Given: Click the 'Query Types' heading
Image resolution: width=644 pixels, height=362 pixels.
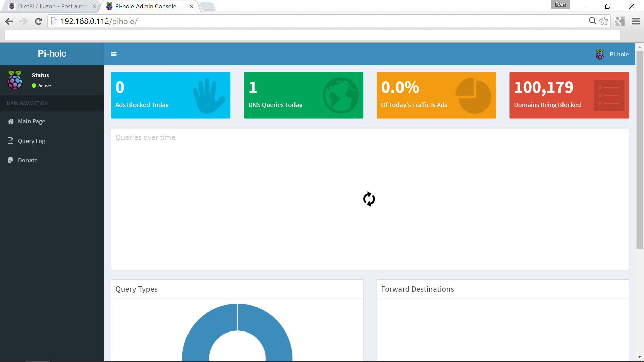Looking at the screenshot, I should 137,289.
